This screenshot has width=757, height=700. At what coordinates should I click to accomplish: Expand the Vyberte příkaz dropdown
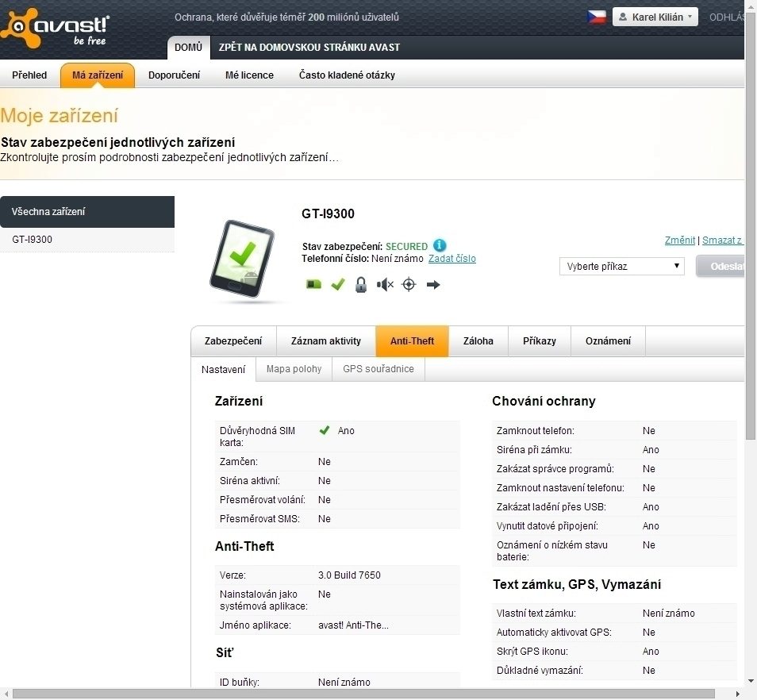pyautogui.click(x=622, y=266)
